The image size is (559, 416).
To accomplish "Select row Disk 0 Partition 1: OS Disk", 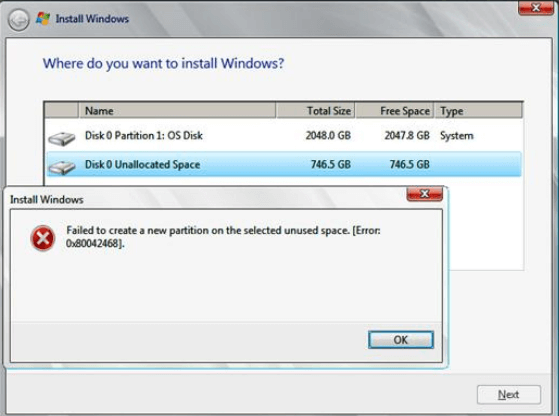I will pyautogui.click(x=283, y=136).
